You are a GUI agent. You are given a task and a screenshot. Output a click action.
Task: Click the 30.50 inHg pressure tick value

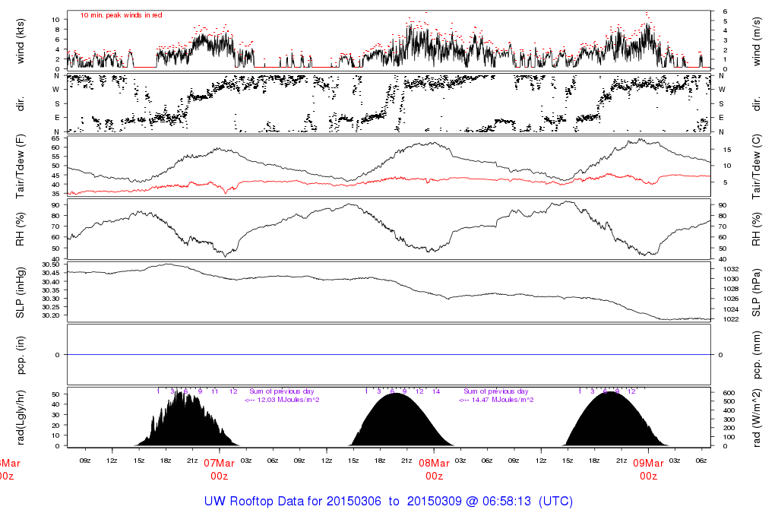51,265
